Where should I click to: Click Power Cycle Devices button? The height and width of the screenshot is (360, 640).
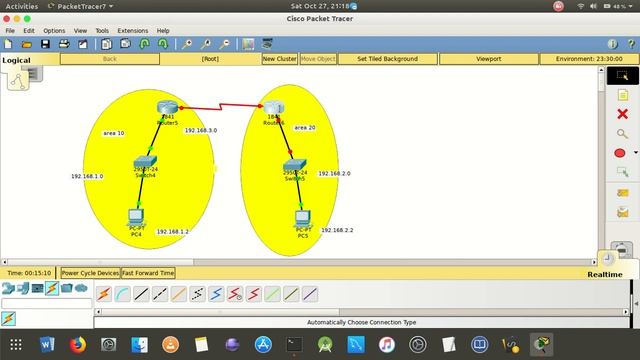pos(90,273)
